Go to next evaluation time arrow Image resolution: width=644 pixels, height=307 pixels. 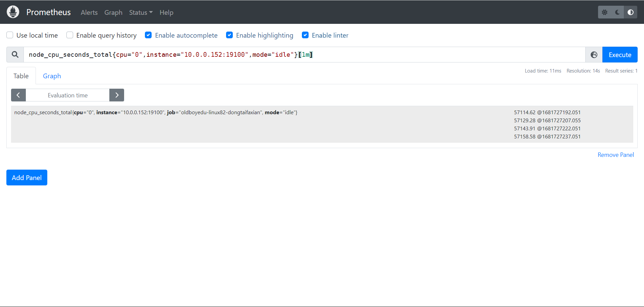[117, 95]
